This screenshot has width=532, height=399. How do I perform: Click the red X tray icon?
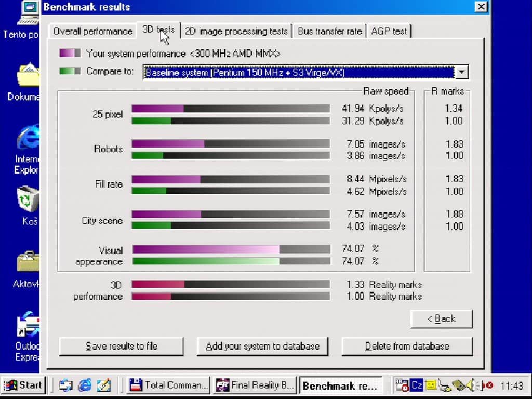[487, 385]
